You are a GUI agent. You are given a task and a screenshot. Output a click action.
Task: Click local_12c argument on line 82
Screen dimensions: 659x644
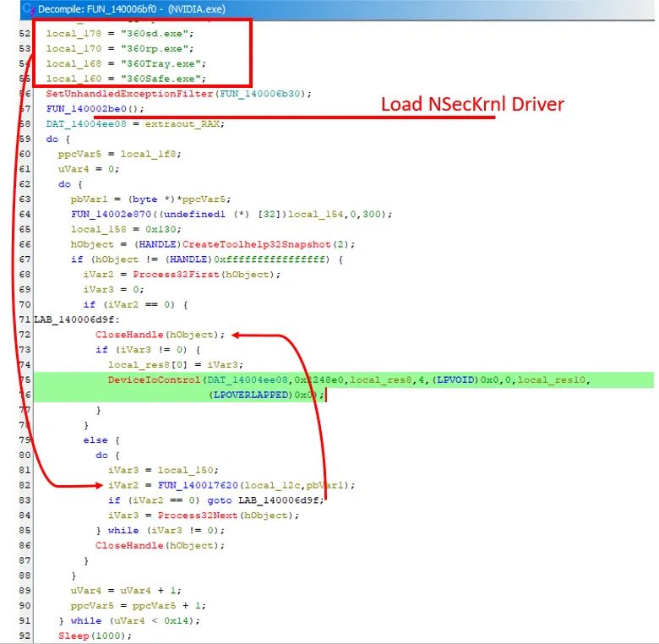[272, 485]
